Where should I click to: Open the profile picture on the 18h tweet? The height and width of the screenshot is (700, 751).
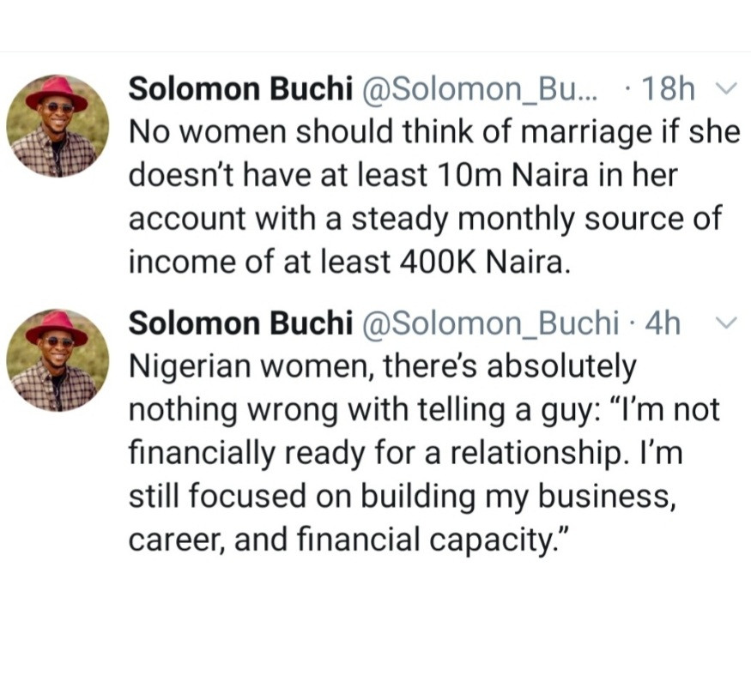58,126
